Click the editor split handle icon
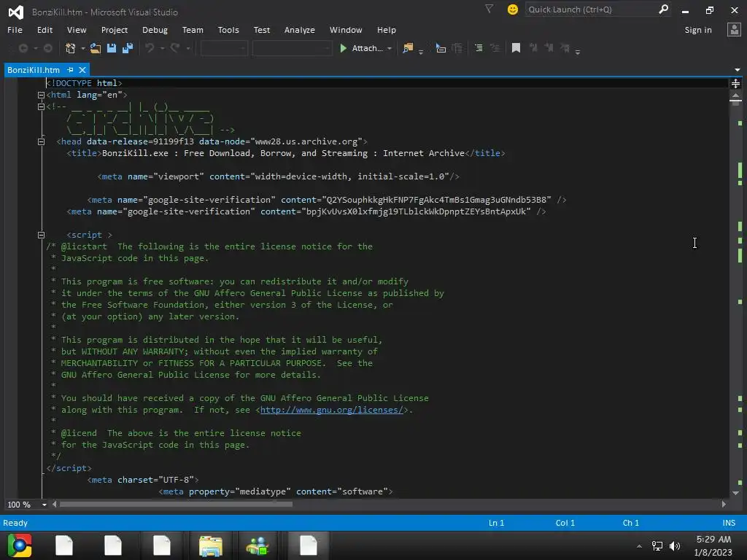This screenshot has width=747, height=560. point(735,84)
